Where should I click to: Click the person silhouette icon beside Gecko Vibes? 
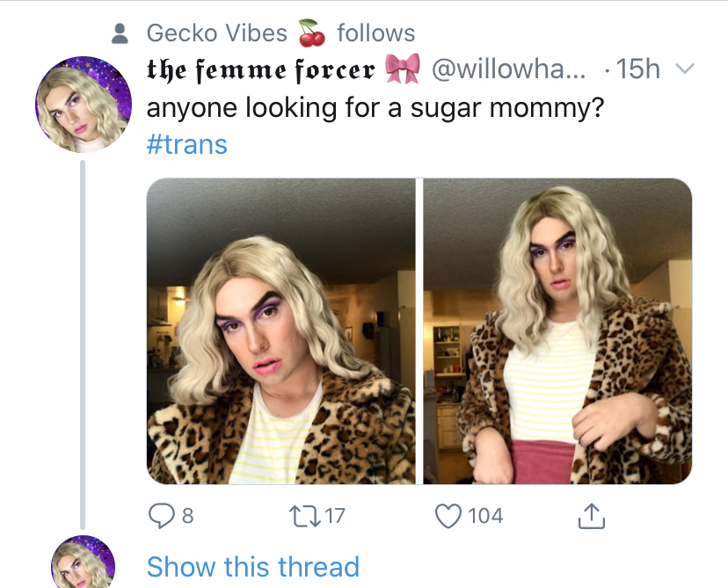click(120, 34)
